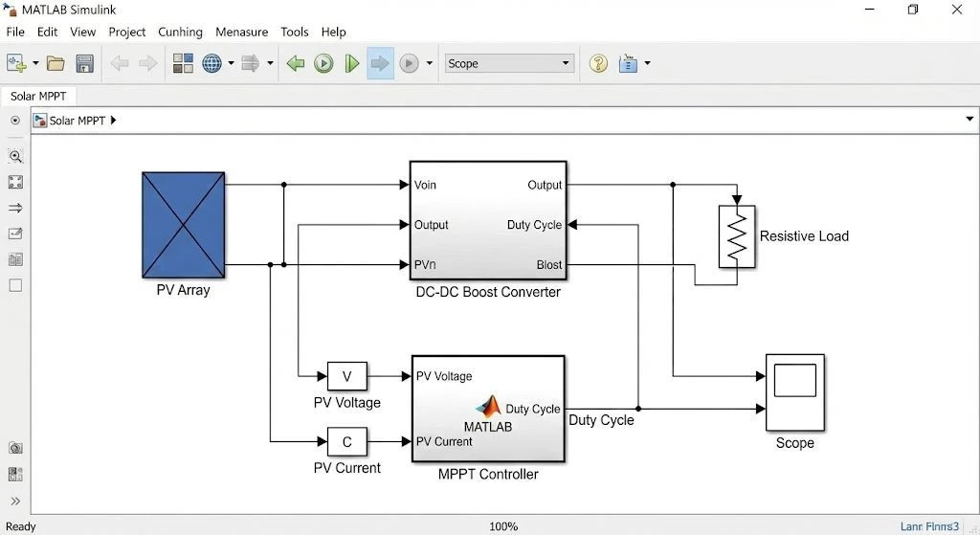Run simulation with green play button
980x535 pixels.
pyautogui.click(x=323, y=63)
